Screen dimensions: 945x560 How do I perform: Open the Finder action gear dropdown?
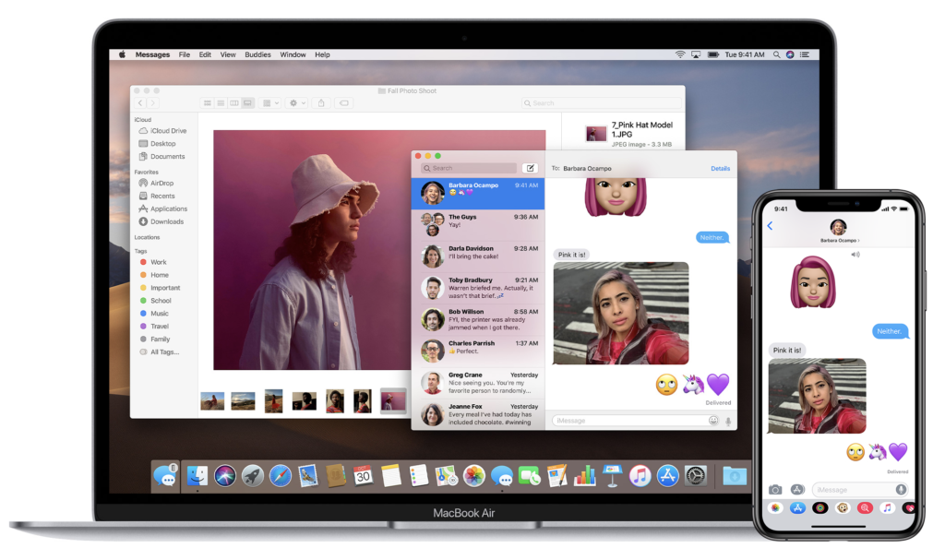click(x=296, y=103)
